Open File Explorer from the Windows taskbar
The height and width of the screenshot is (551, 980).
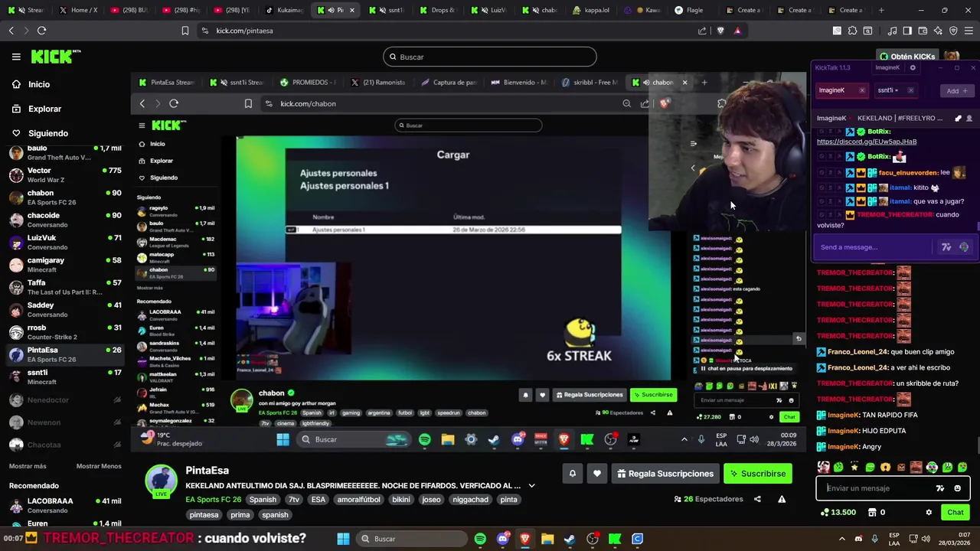547,539
